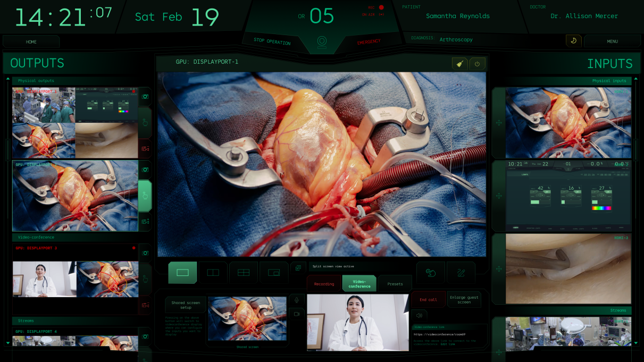Image resolution: width=644 pixels, height=362 pixels.
Task: Activate the pen annotation tool
Action: [461, 272]
